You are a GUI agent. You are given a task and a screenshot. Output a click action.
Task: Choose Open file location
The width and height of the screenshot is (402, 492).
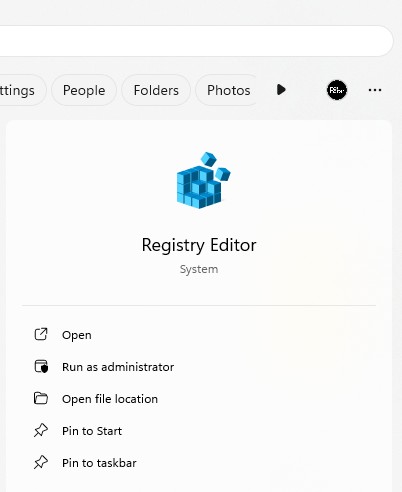tap(110, 399)
